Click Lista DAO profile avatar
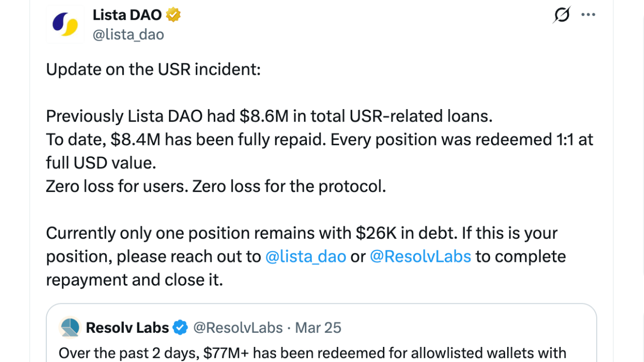Screen dimensions: 644x362 [x=65, y=24]
